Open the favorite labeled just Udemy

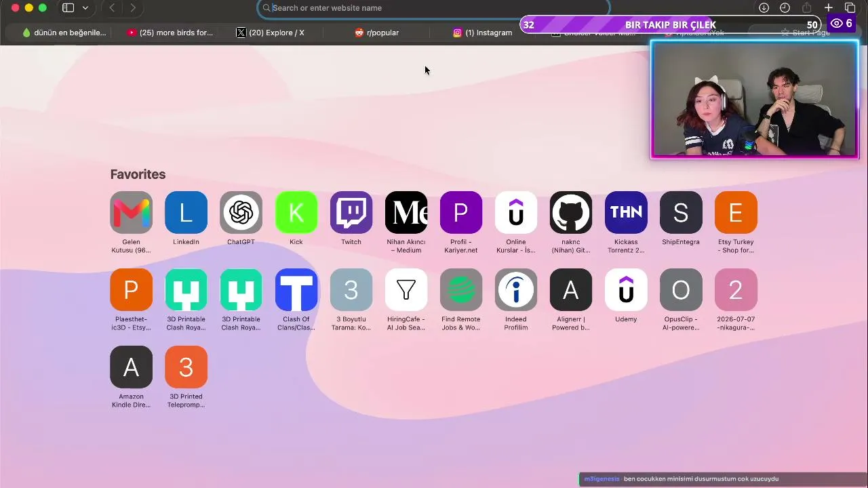point(626,290)
